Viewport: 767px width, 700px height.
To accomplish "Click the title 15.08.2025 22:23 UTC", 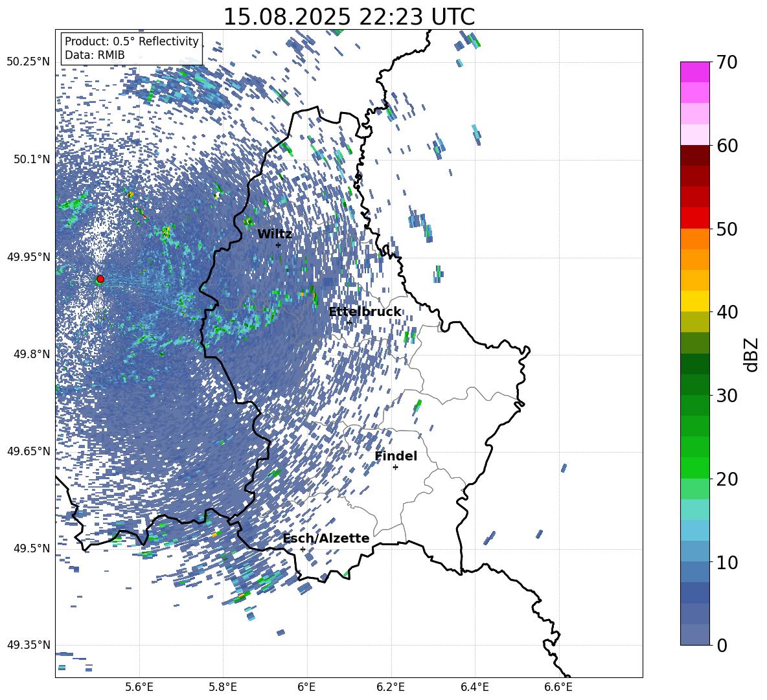I will 349,17.
